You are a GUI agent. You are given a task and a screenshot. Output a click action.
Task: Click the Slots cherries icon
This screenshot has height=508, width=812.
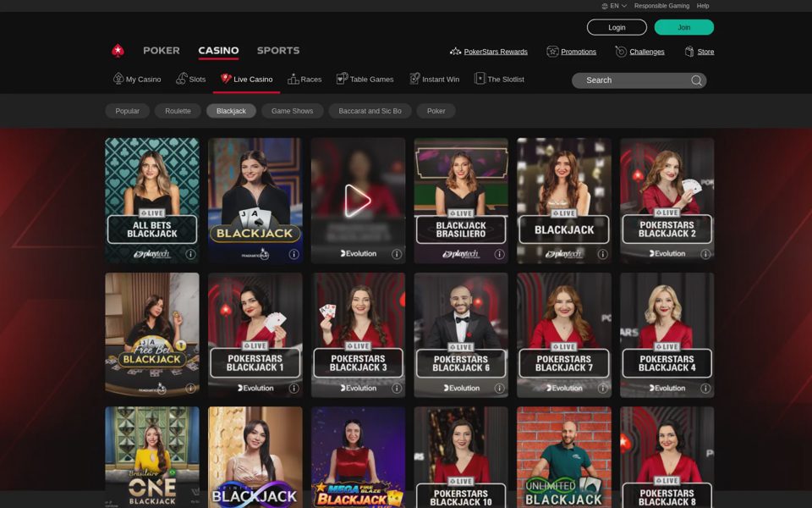pos(181,78)
